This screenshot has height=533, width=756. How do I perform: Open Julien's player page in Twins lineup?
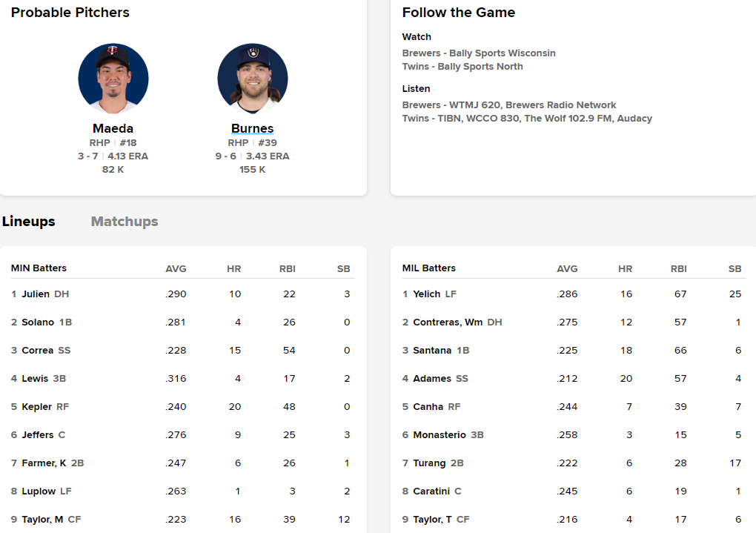tap(36, 294)
